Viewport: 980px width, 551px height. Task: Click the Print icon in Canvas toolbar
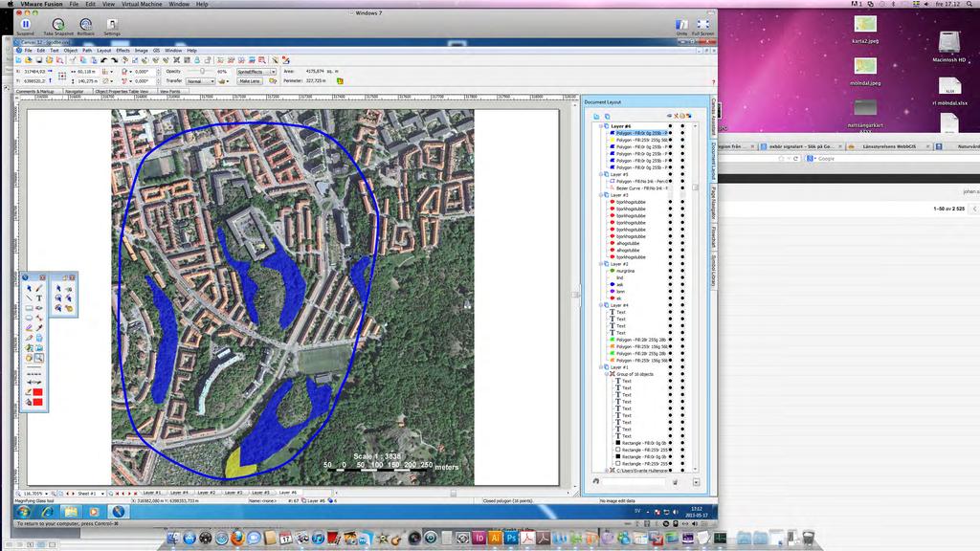50,60
